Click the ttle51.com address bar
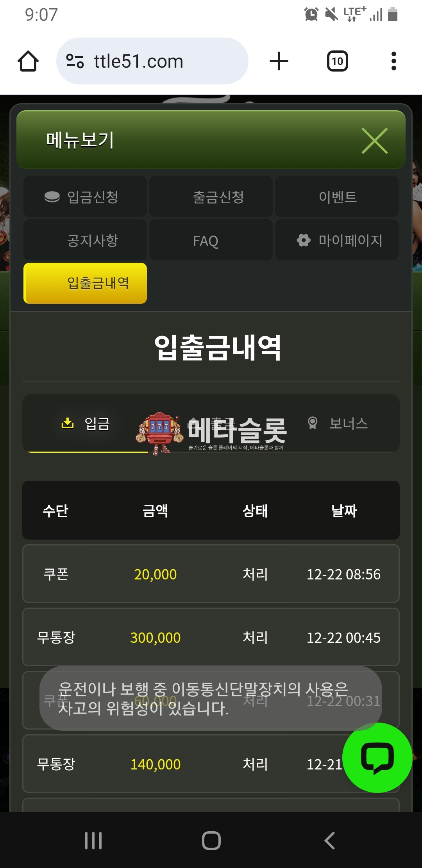The width and height of the screenshot is (422, 868). pos(152,61)
